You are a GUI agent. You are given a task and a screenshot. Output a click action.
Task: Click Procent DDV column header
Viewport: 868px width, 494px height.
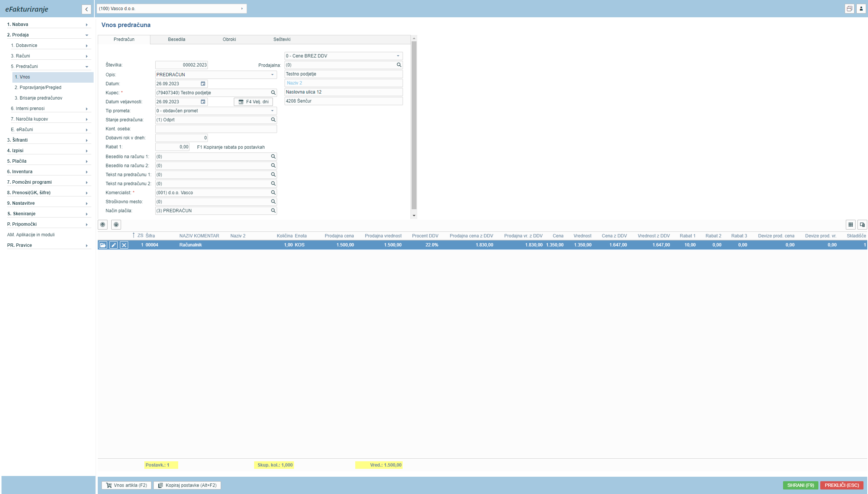tap(425, 236)
